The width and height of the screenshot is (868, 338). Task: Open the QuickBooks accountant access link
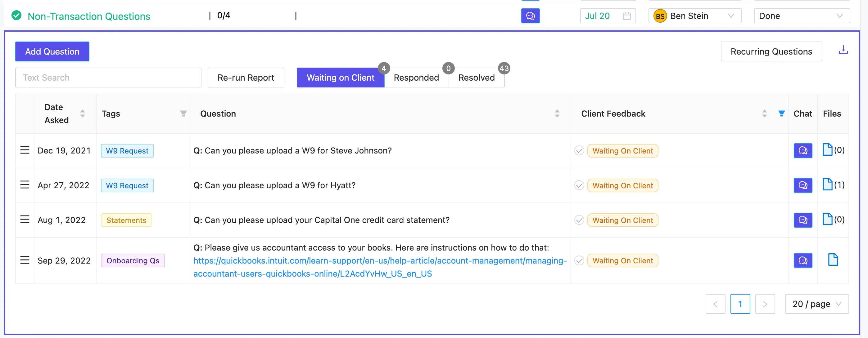click(x=380, y=267)
